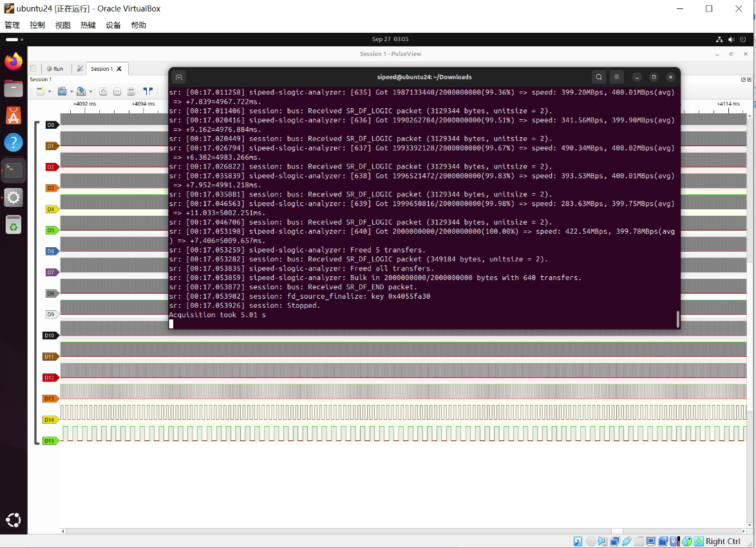Click the new session icon at far left

click(33, 69)
